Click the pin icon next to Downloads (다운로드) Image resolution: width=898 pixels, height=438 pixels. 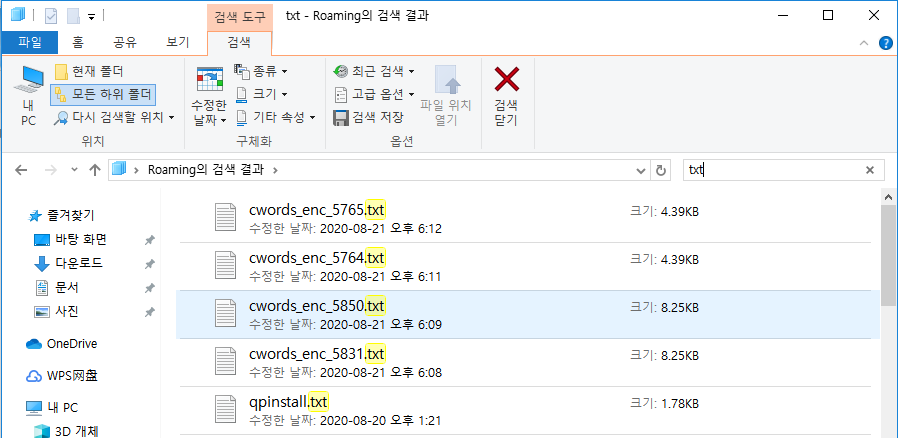tap(149, 264)
